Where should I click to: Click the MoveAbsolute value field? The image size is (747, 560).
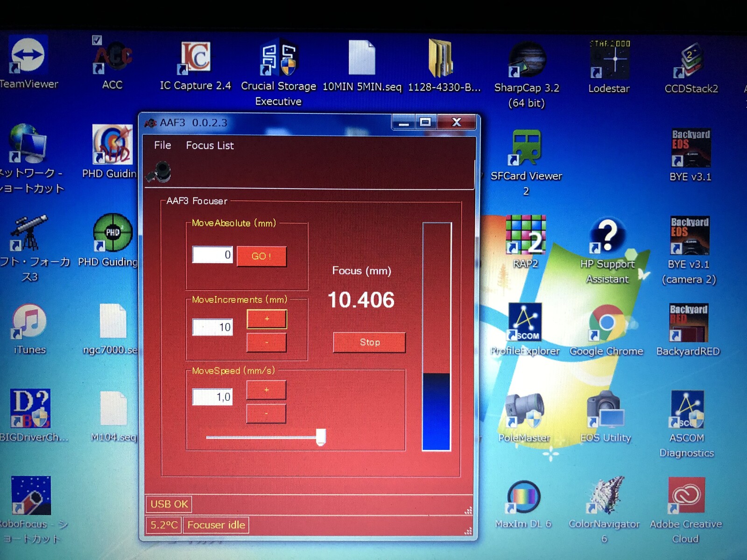[x=212, y=255]
